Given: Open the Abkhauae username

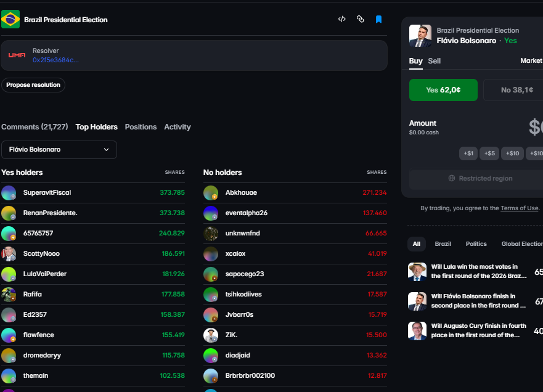Looking at the screenshot, I should pyautogui.click(x=242, y=193).
